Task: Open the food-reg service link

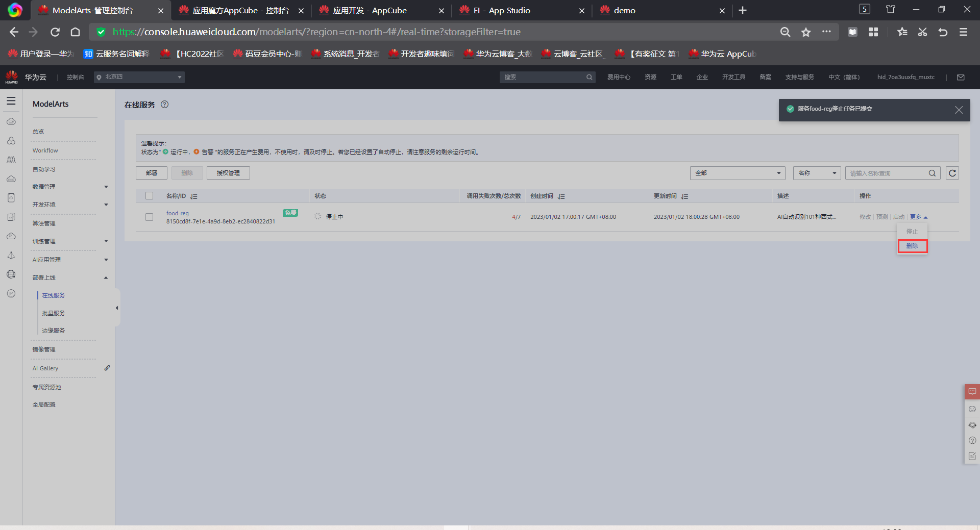Action: pyautogui.click(x=178, y=213)
